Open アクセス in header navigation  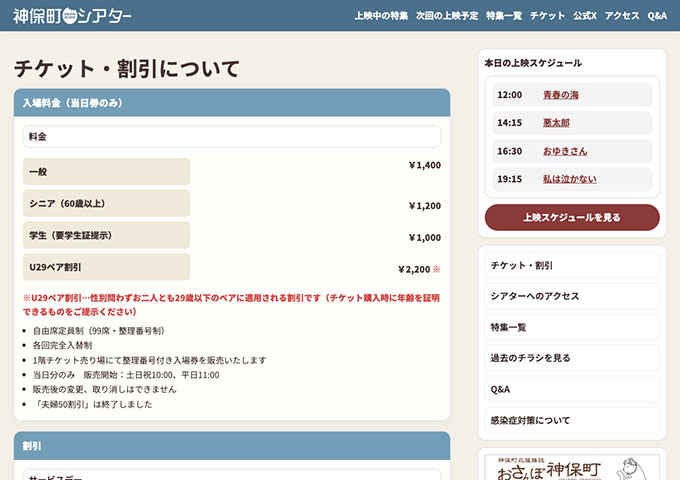click(622, 16)
